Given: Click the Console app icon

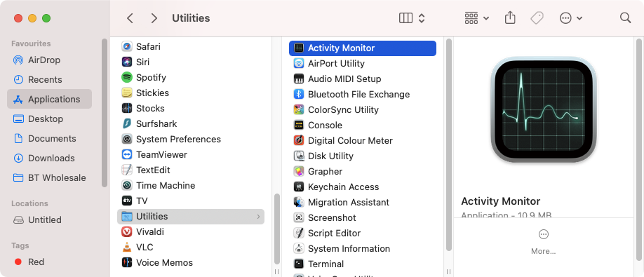Looking at the screenshot, I should point(299,125).
